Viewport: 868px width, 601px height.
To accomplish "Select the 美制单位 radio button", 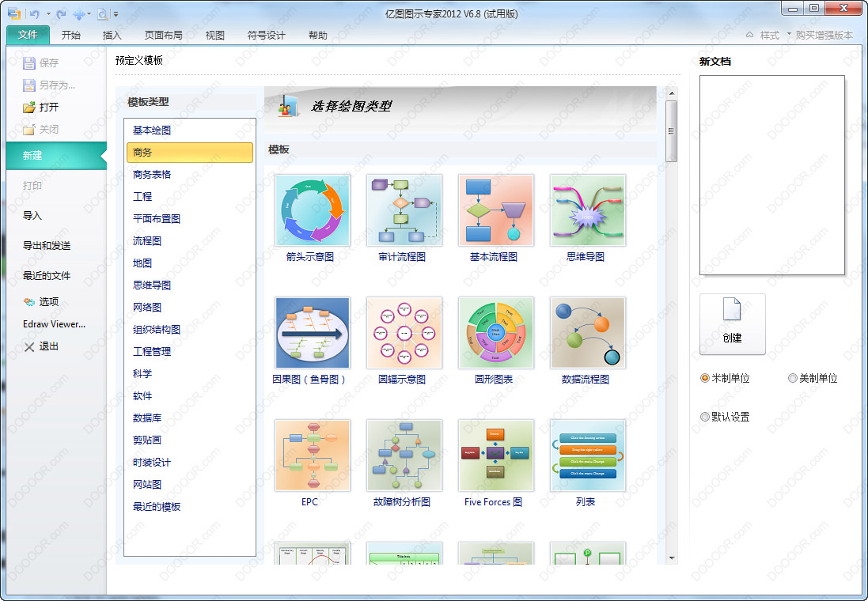I will [793, 378].
